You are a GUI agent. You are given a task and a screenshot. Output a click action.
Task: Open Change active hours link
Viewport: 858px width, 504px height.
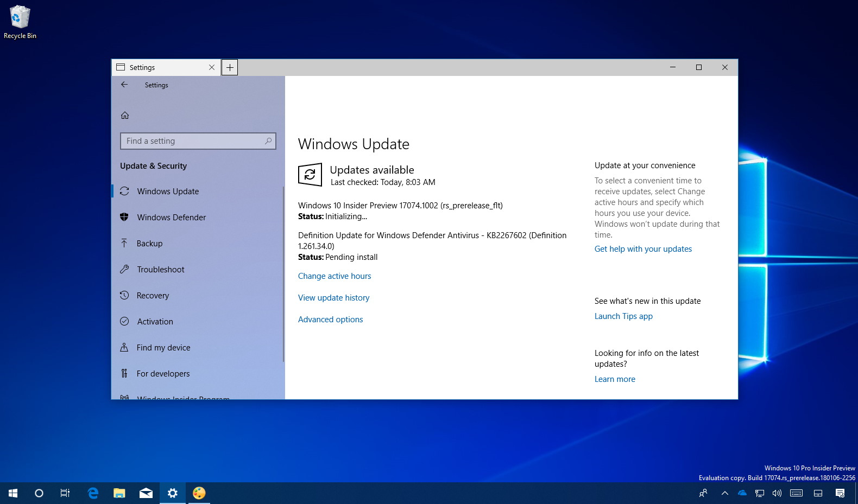click(x=335, y=276)
